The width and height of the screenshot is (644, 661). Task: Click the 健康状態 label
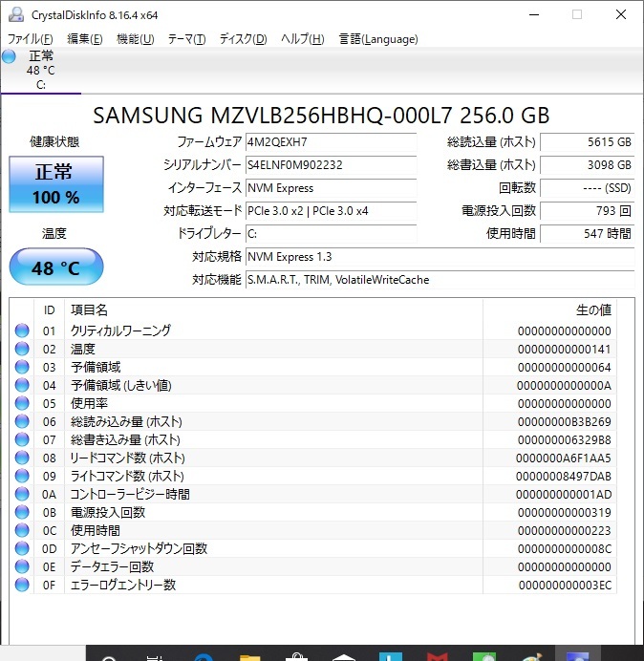[x=54, y=142]
